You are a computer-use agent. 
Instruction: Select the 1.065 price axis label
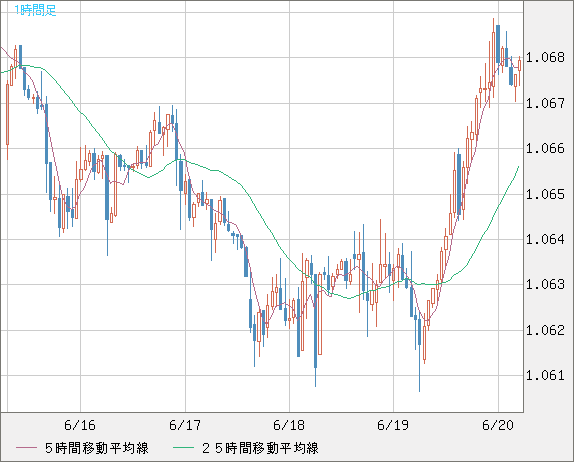pyautogui.click(x=545, y=194)
